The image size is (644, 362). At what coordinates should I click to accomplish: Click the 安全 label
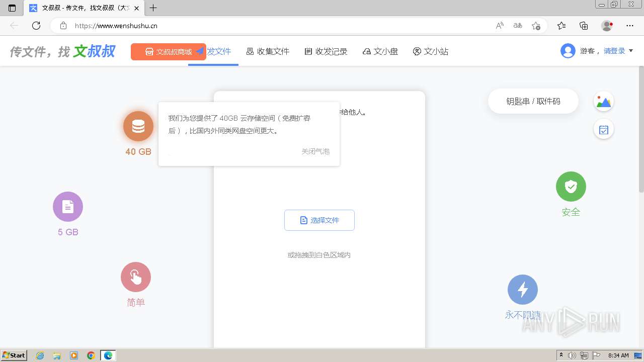click(x=571, y=212)
